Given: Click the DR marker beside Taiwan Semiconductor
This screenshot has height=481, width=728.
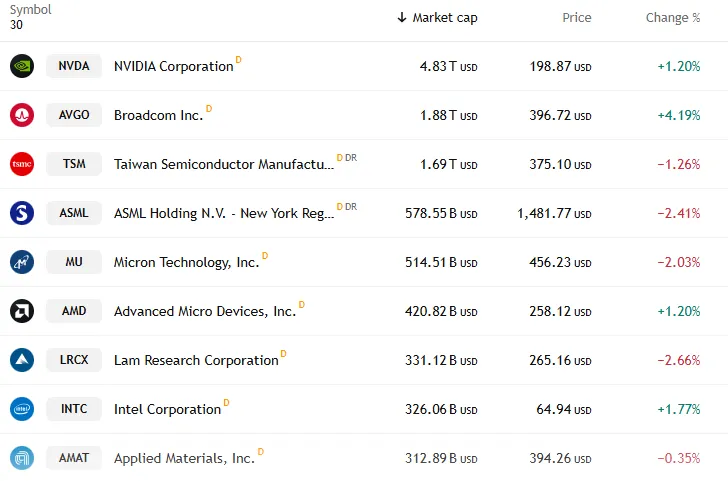Looking at the screenshot, I should point(351,158).
